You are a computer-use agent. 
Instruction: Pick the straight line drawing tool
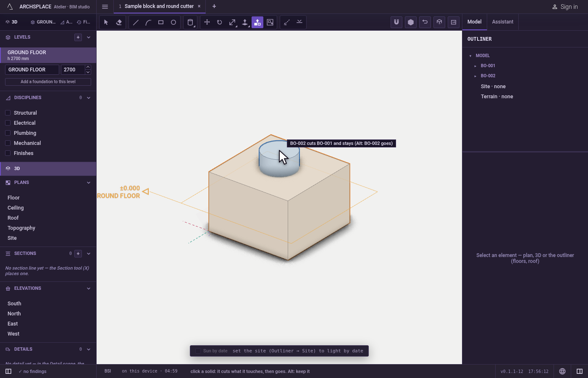pyautogui.click(x=136, y=22)
